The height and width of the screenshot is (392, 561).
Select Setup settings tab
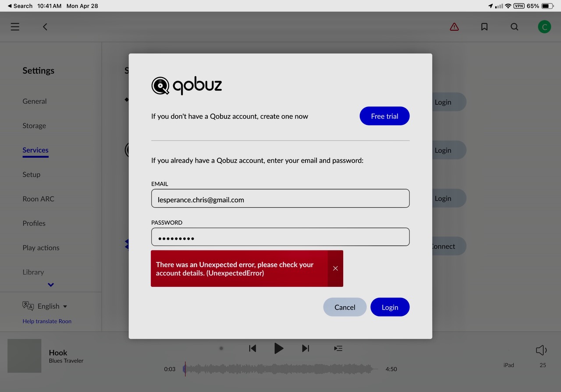click(32, 174)
